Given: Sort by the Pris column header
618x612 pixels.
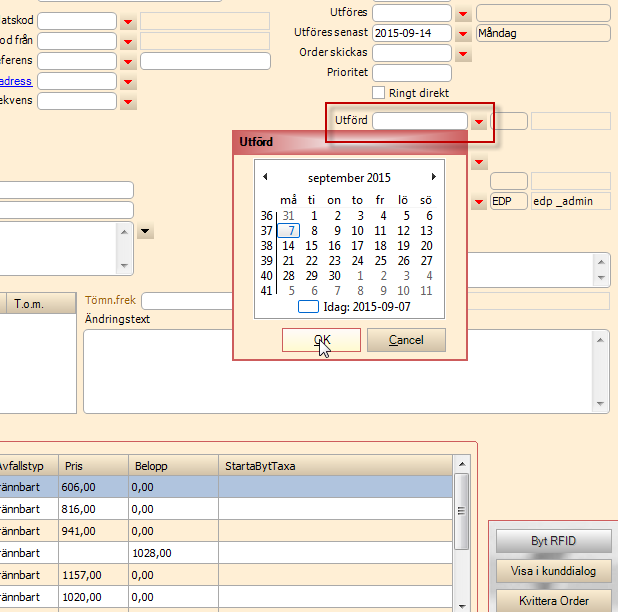Looking at the screenshot, I should (x=93, y=465).
